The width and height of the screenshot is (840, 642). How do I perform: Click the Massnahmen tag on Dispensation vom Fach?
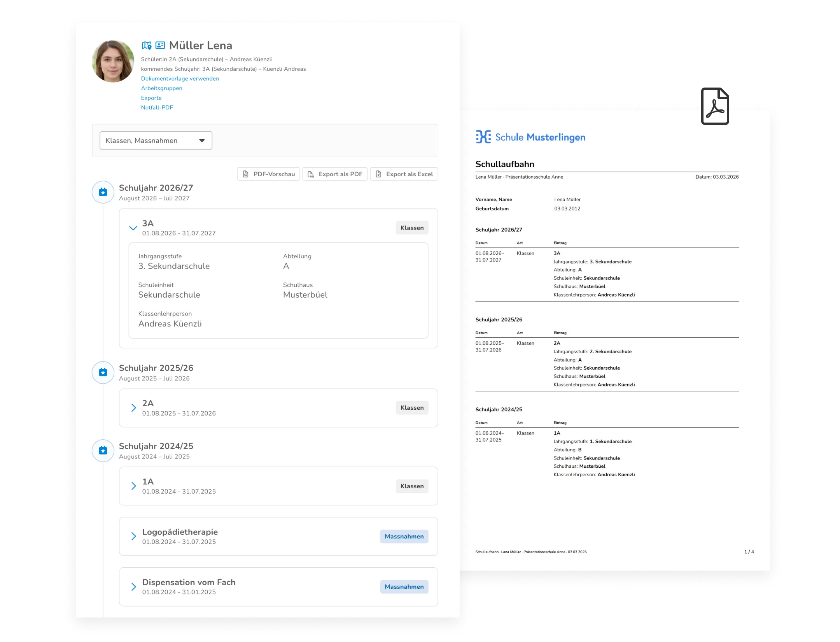click(404, 587)
